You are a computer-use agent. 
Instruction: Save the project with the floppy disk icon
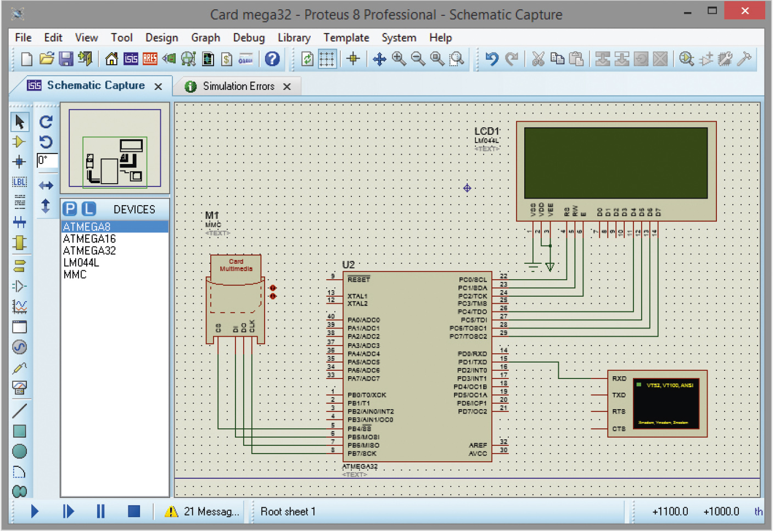(x=66, y=59)
